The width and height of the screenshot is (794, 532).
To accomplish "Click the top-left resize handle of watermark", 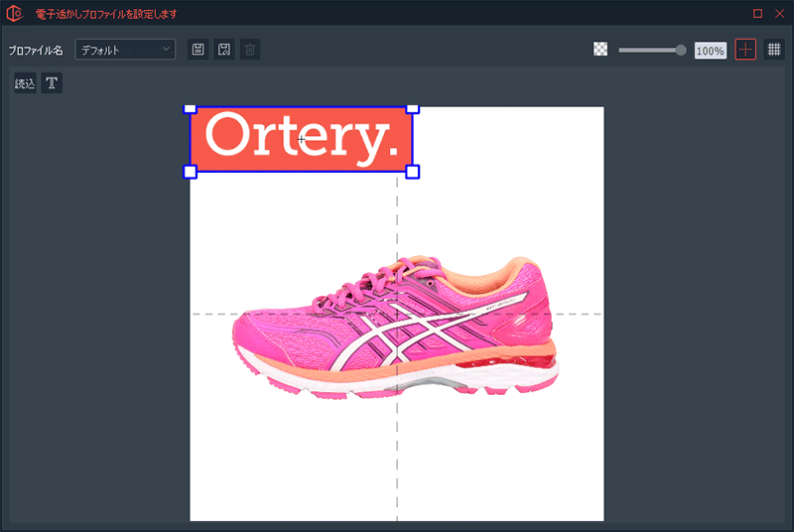I will 191,107.
